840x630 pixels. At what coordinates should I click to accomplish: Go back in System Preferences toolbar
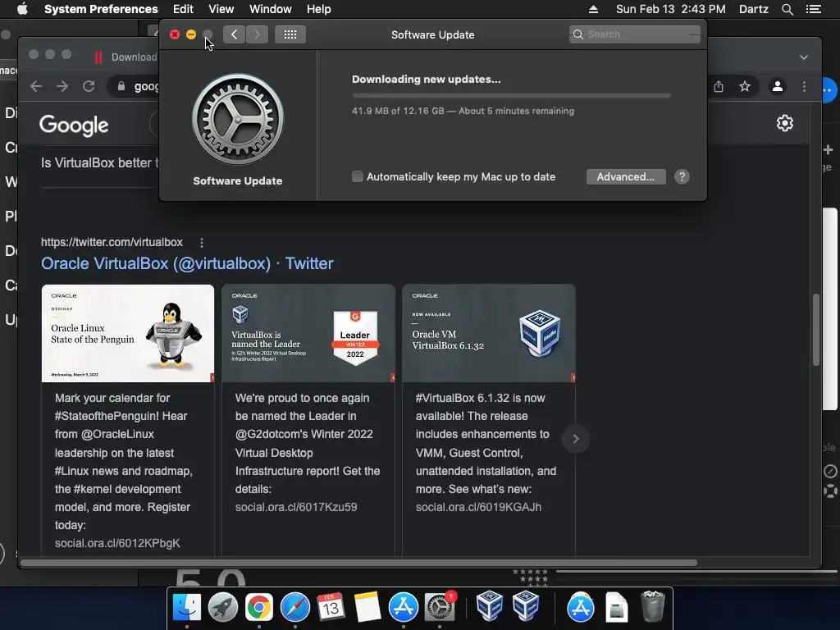tap(234, 34)
